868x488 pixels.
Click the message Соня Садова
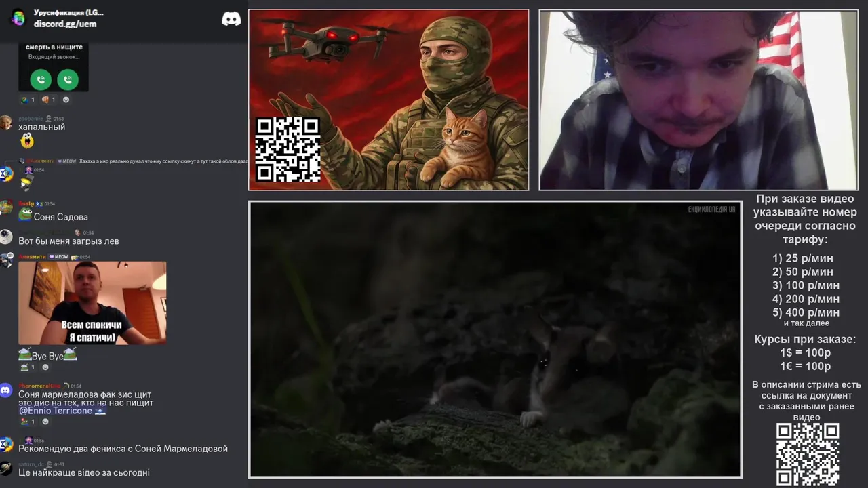[61, 217]
